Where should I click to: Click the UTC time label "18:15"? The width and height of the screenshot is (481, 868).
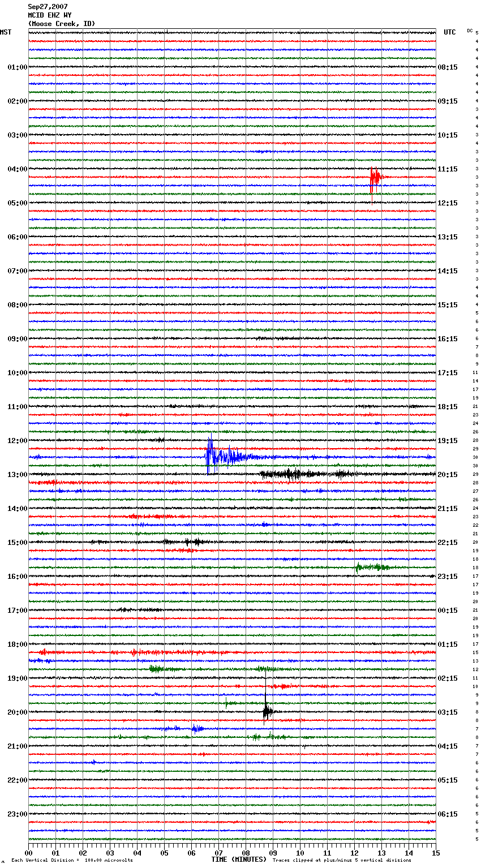pos(448,407)
